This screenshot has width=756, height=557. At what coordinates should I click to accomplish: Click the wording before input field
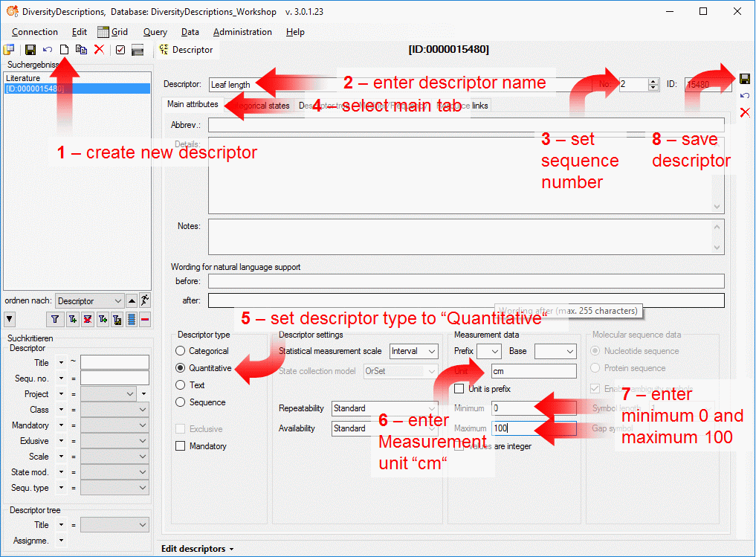click(x=466, y=281)
